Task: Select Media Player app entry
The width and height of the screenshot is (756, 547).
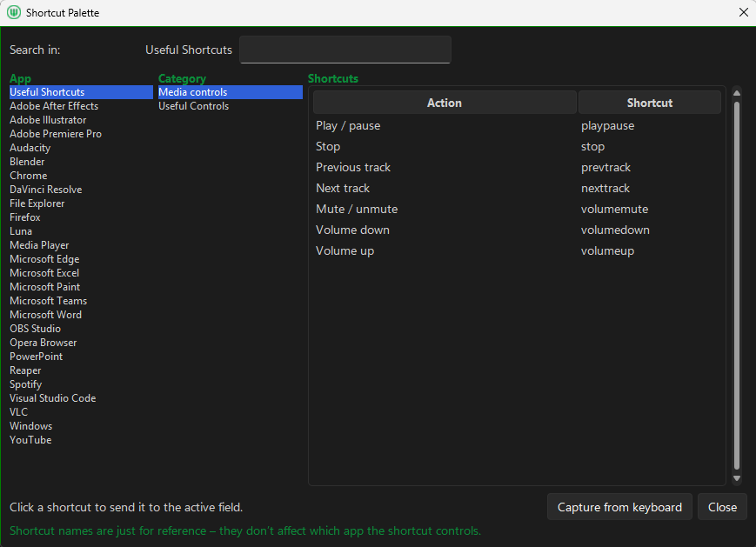Action: point(39,246)
